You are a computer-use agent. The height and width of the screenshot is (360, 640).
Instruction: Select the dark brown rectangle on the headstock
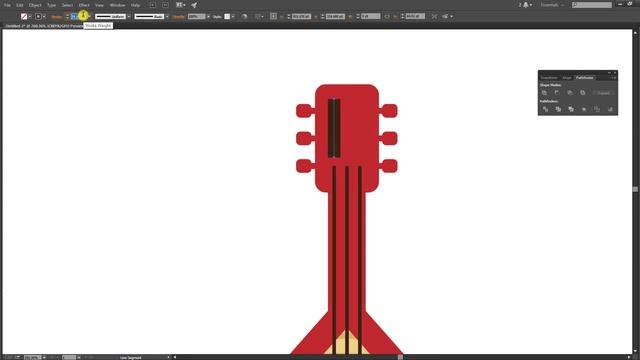tap(334, 128)
